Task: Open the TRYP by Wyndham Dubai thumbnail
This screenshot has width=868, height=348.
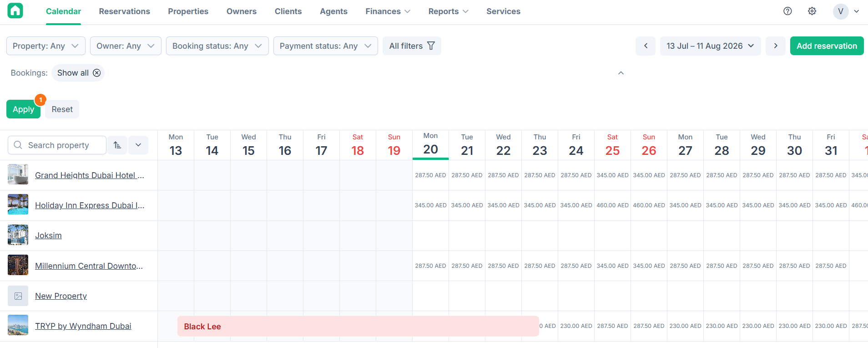Action: click(x=18, y=326)
